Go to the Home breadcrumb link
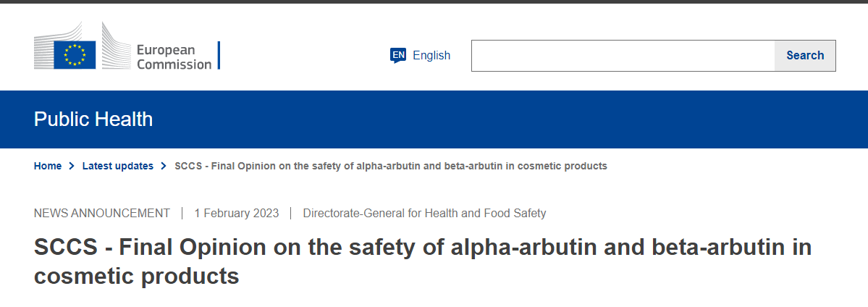The height and width of the screenshot is (307, 868). (48, 166)
